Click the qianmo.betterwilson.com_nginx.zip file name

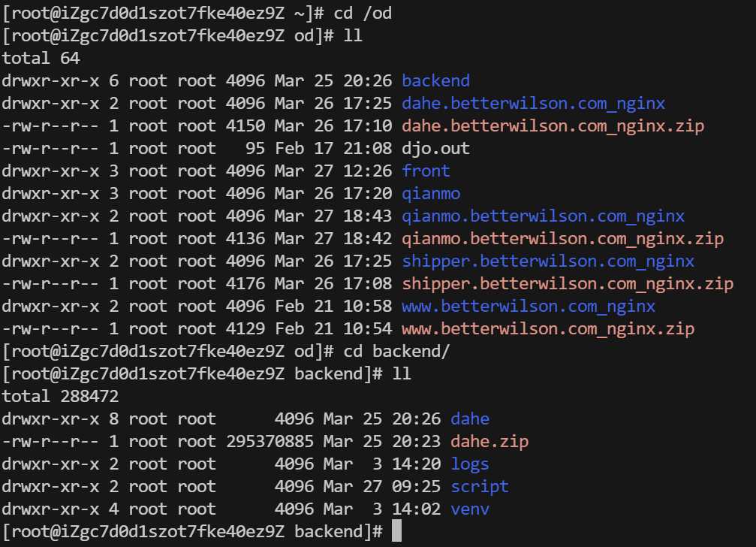[x=562, y=239]
